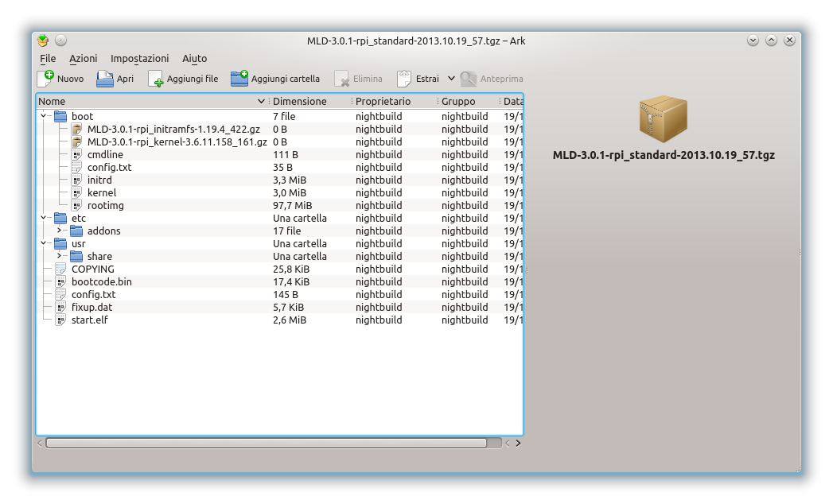Click the Estrai toolbar icon
The height and width of the screenshot is (504, 833).
coord(404,79)
